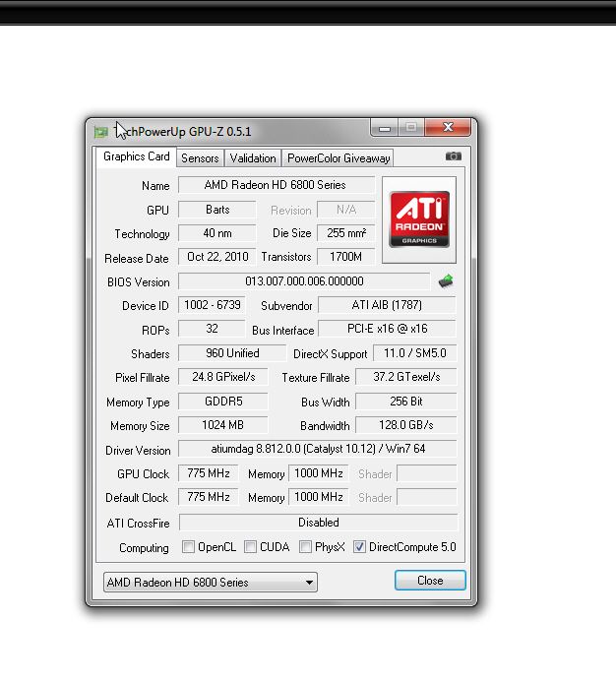Viewport: 616px width, 682px height.
Task: Click the Memory Size field 1024 MB
Action: tap(223, 425)
